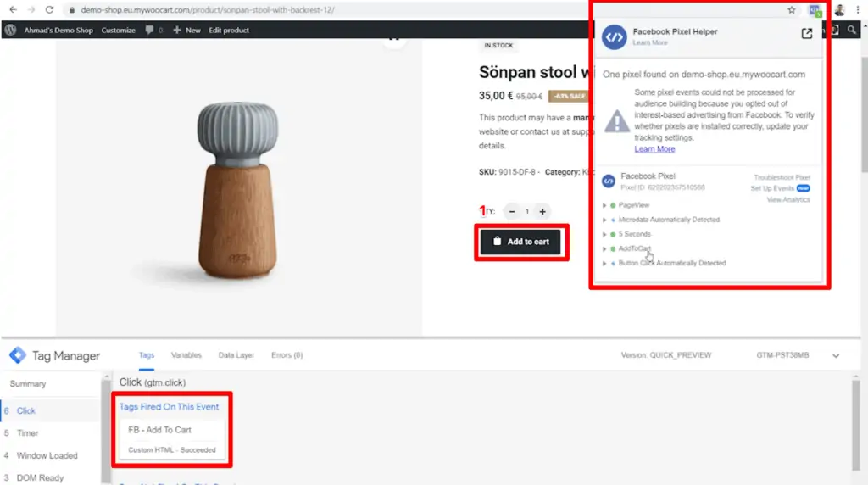Click the IN STOCK badge
868x485 pixels.
click(498, 46)
